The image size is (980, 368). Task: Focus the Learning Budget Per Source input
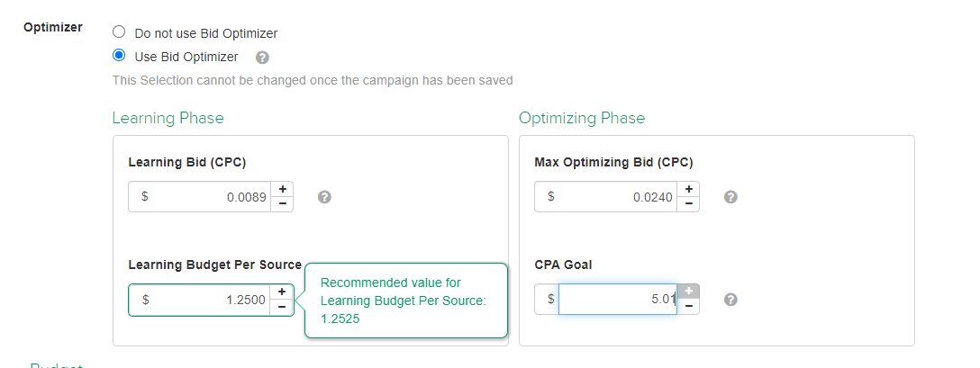tap(212, 300)
